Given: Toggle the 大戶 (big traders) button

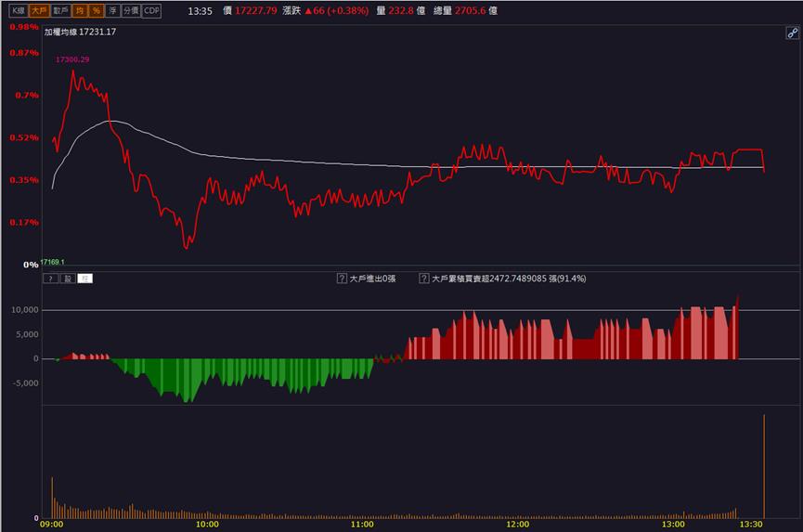Looking at the screenshot, I should pos(39,11).
